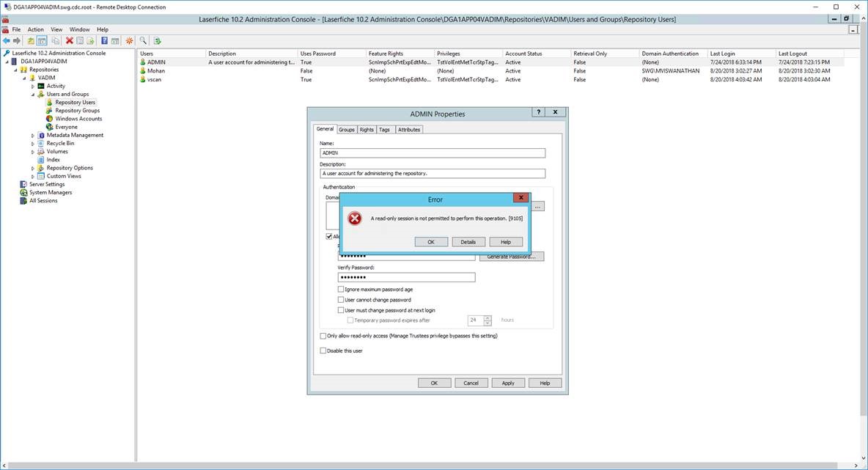
Task: Select the Index icon in the tree
Action: (41, 159)
